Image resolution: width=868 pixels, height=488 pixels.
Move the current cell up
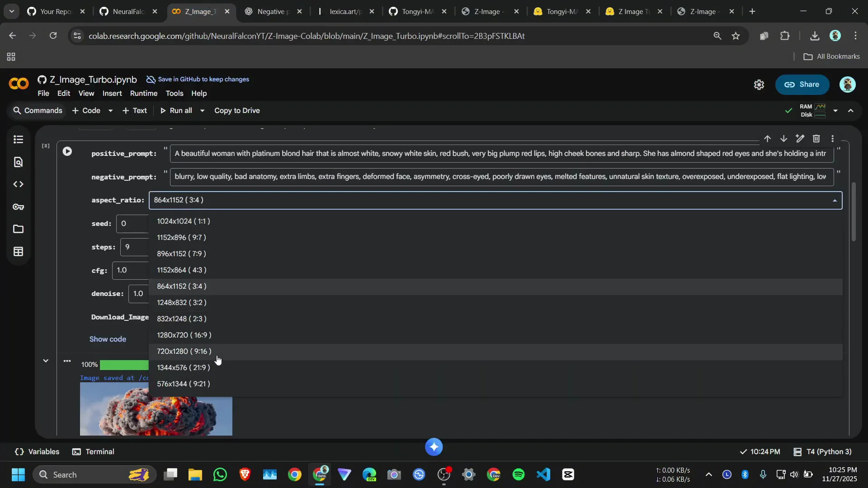pyautogui.click(x=768, y=139)
